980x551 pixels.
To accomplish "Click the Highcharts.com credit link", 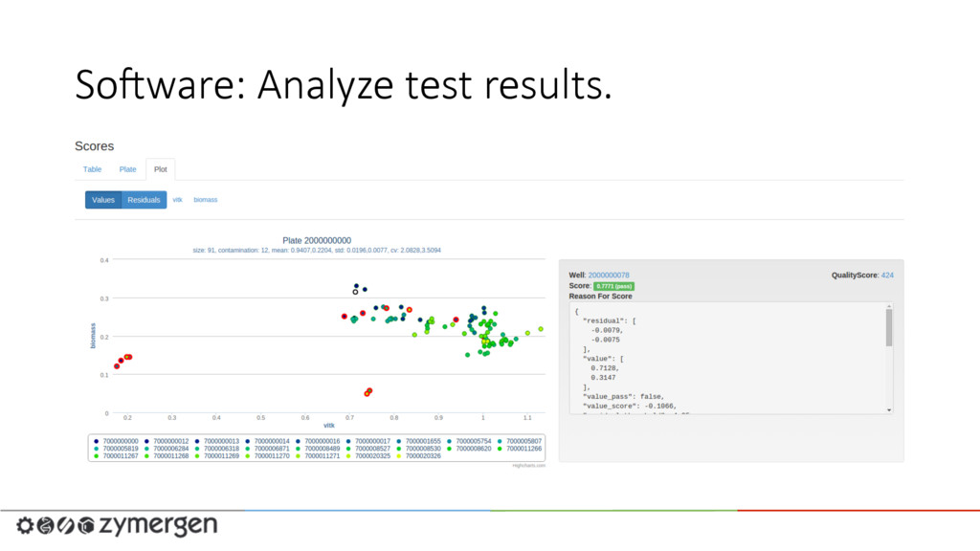I will [x=528, y=466].
